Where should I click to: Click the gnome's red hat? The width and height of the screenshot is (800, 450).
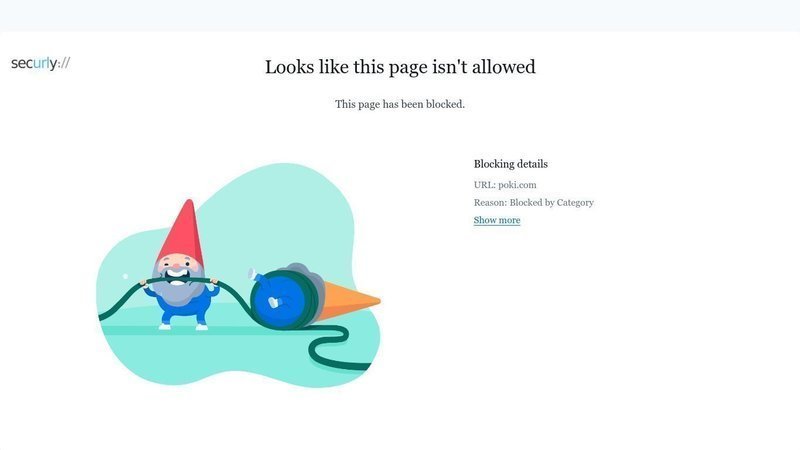coord(181,232)
